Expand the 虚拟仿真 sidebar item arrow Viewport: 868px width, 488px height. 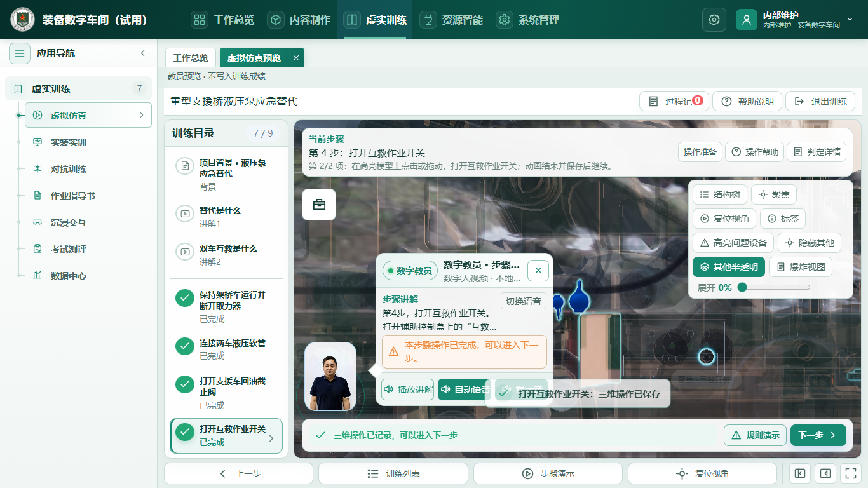141,115
